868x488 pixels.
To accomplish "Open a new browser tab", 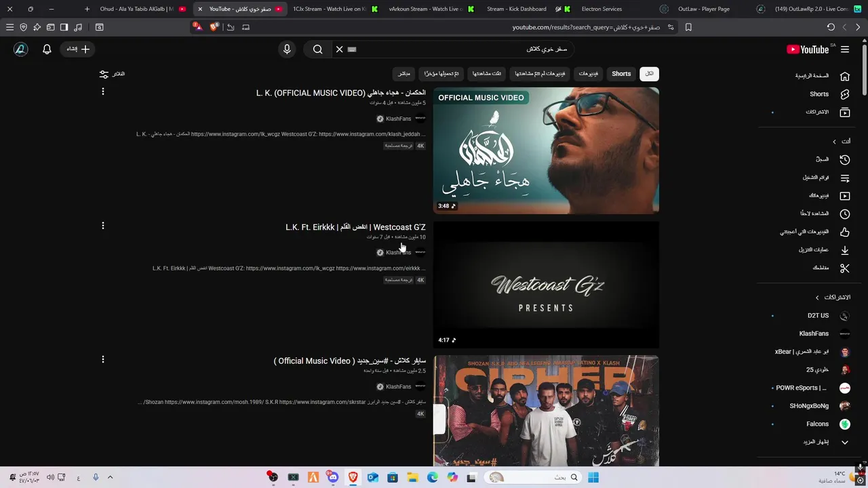I will pyautogui.click(x=87, y=9).
